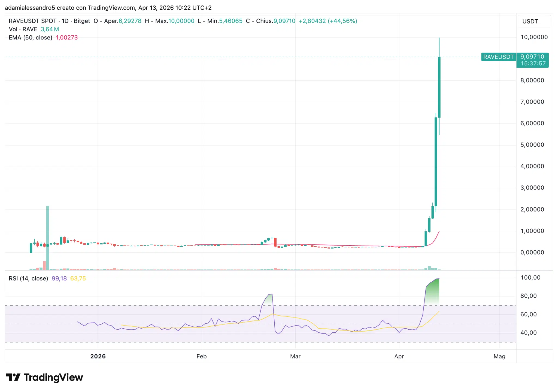Click the 2026 label on the time axis
Screen dimensions: 558x392
click(x=98, y=356)
